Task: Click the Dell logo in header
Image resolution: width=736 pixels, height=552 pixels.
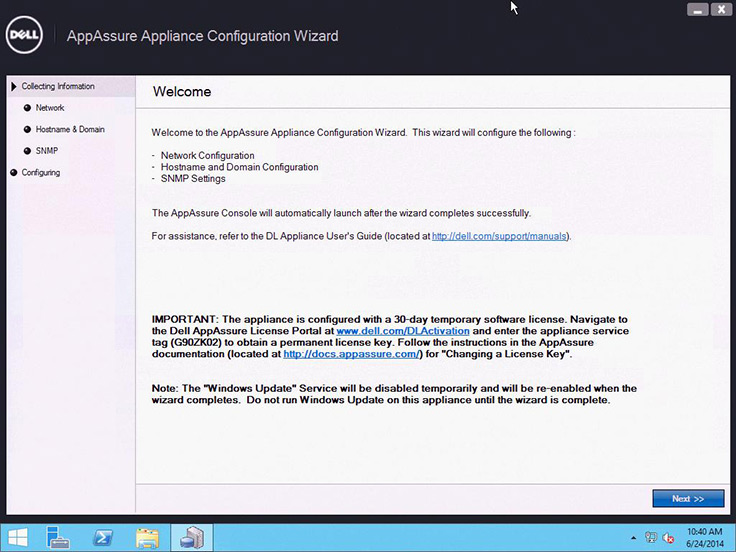Action: pos(24,35)
